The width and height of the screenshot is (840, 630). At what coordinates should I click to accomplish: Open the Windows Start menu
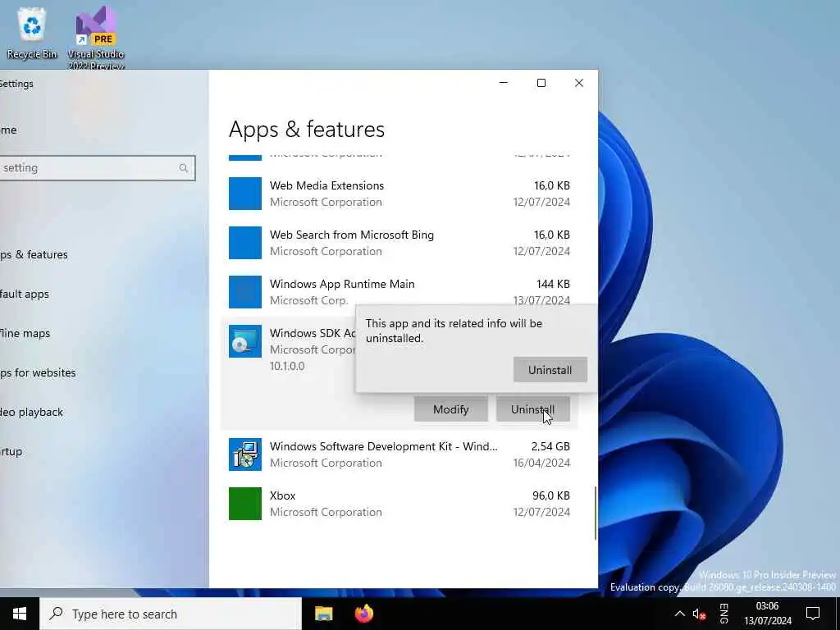[20, 614]
